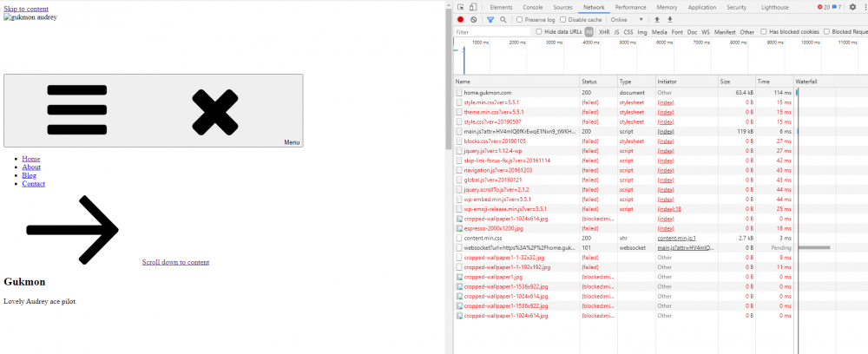
Task: Click Skip to content link
Action: tap(26, 9)
